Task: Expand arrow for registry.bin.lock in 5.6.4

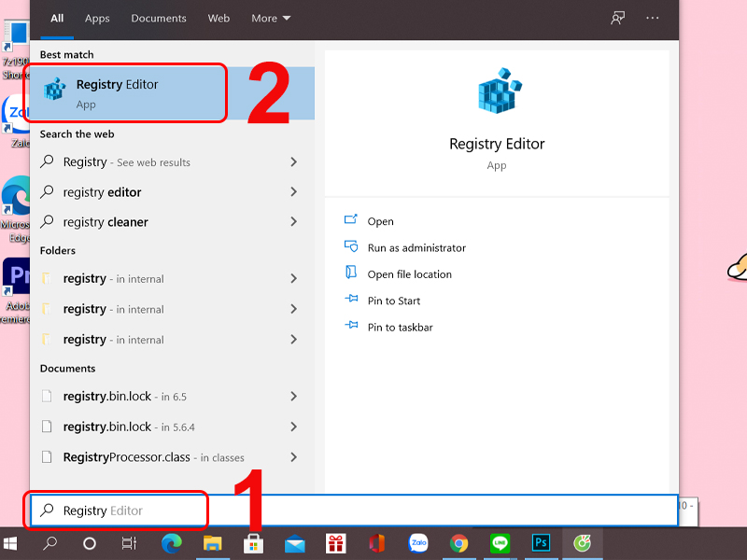Action: 294,427
